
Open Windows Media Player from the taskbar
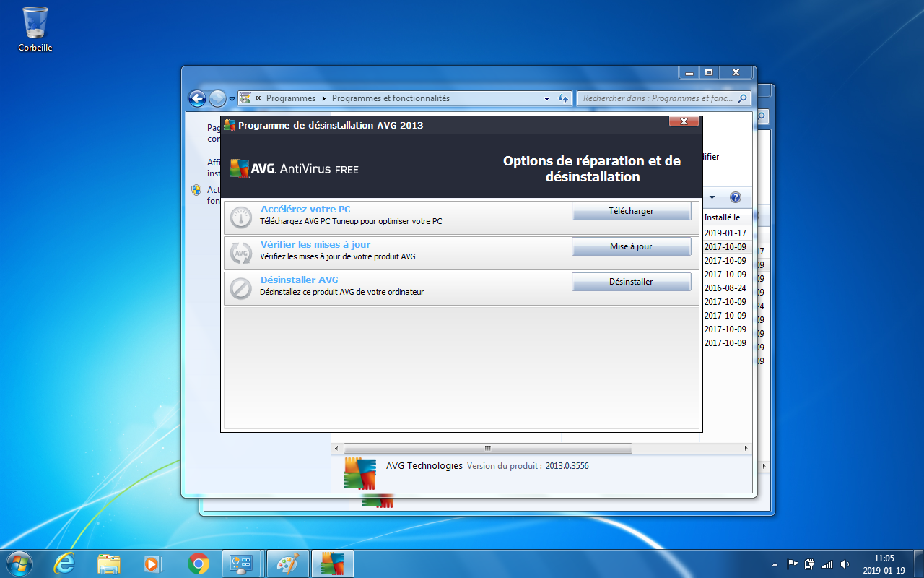pyautogui.click(x=153, y=563)
